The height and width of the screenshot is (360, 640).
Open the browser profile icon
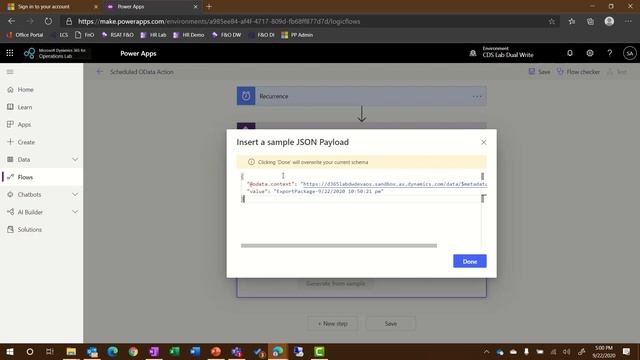pyautogui.click(x=609, y=21)
